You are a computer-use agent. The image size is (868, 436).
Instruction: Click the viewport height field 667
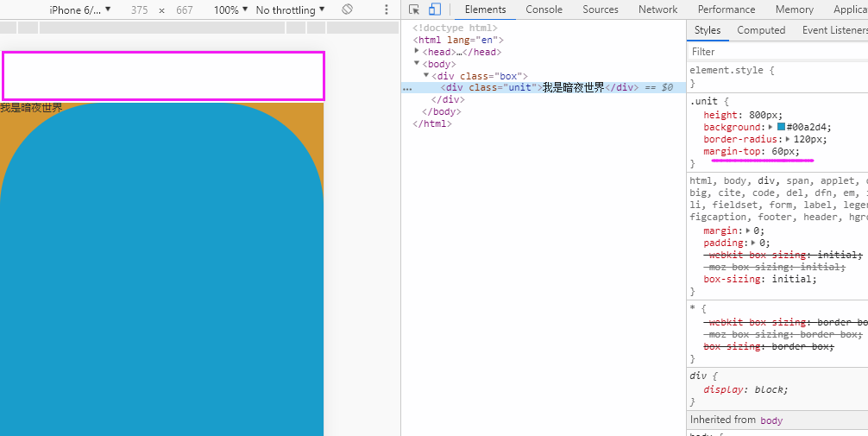tap(185, 10)
